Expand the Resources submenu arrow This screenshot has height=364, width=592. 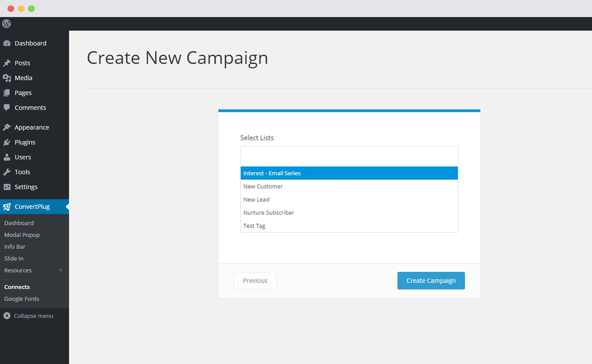[61, 271]
